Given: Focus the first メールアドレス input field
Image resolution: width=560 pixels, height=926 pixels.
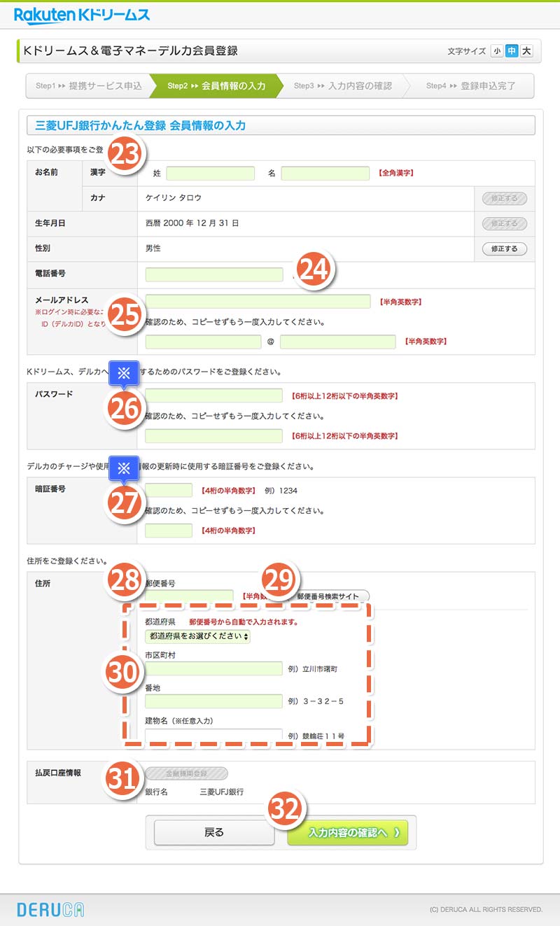Looking at the screenshot, I should 258,302.
